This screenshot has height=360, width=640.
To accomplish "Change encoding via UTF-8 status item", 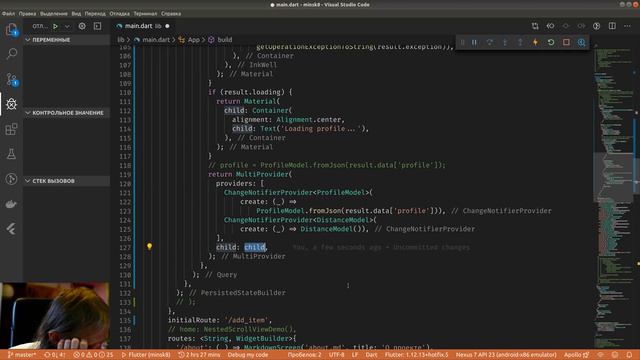I will (337, 355).
